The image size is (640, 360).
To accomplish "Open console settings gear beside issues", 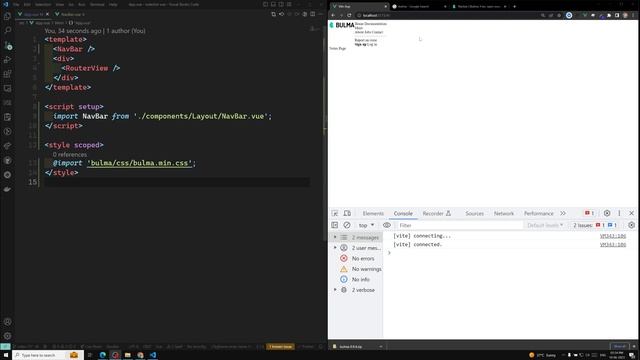I will (x=631, y=225).
